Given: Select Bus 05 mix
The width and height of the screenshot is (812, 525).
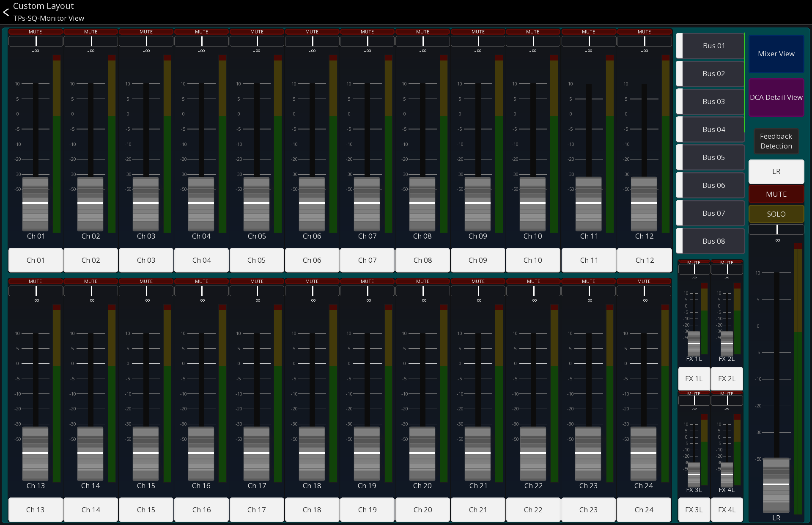Looking at the screenshot, I should (x=710, y=157).
